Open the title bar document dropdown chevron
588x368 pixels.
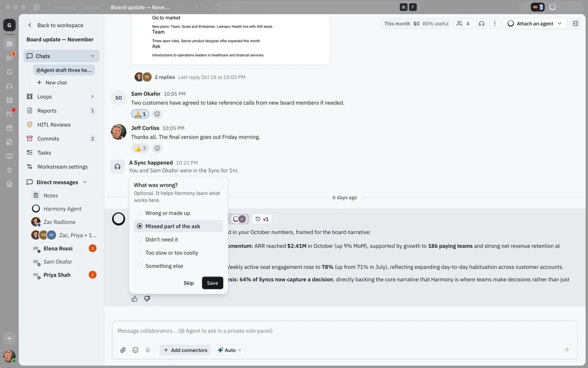tap(181, 7)
